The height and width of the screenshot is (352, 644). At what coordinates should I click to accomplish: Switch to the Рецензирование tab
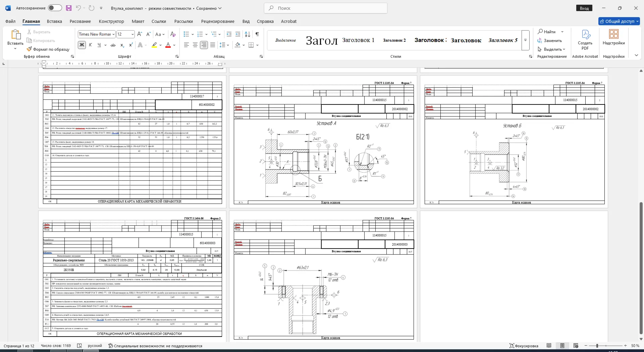(x=218, y=21)
